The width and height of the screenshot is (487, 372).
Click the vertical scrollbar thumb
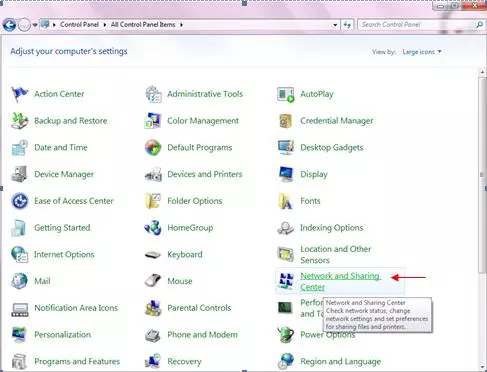pos(482,175)
